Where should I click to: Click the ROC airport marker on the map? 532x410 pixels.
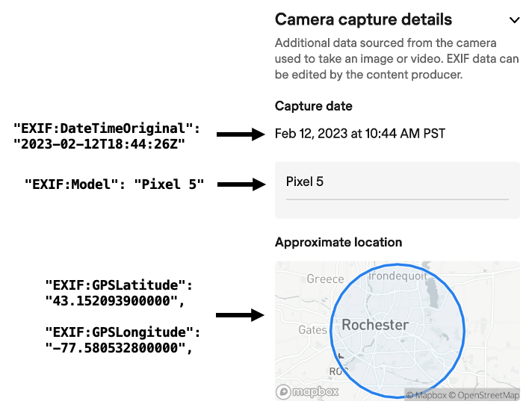coord(337,370)
